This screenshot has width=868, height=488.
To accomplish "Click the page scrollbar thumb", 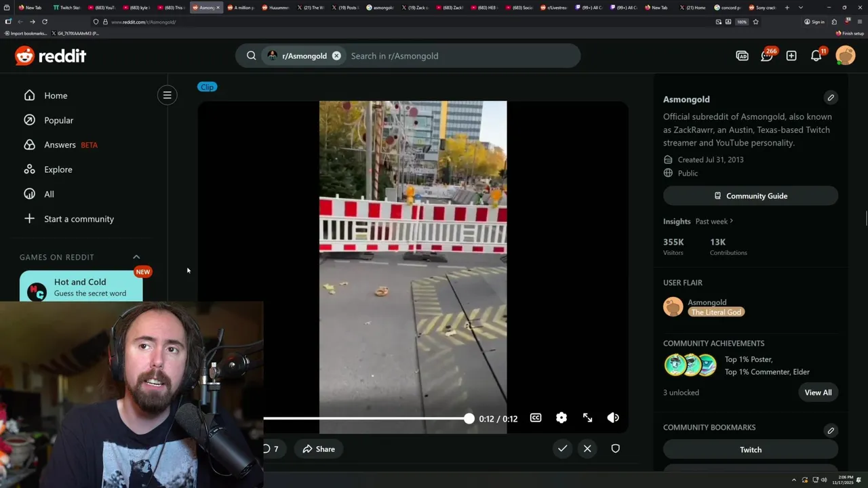I will point(866,220).
